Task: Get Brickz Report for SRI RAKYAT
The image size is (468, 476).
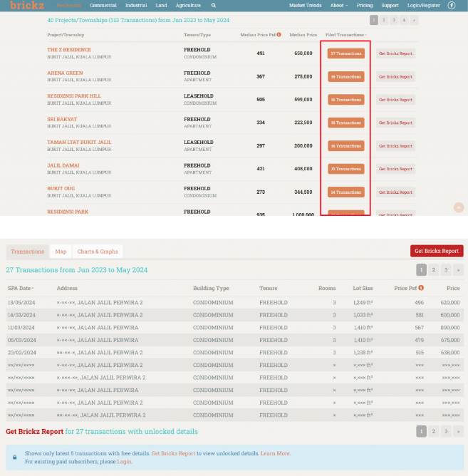Action: click(395, 123)
